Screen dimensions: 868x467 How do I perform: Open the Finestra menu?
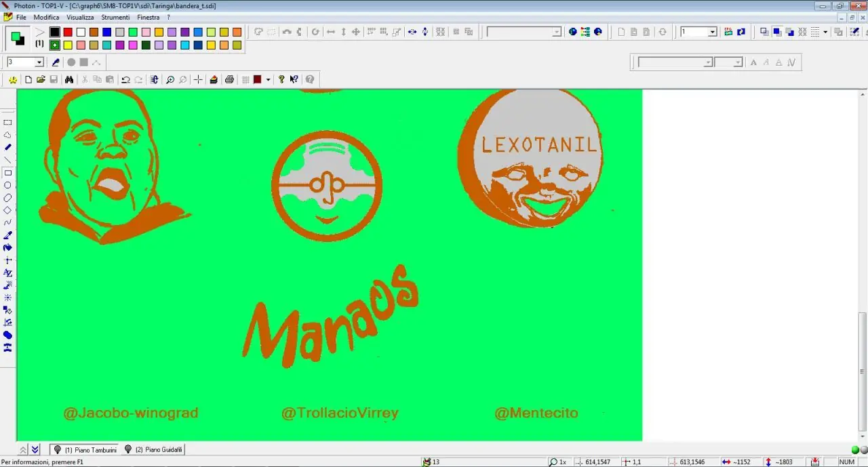point(149,17)
